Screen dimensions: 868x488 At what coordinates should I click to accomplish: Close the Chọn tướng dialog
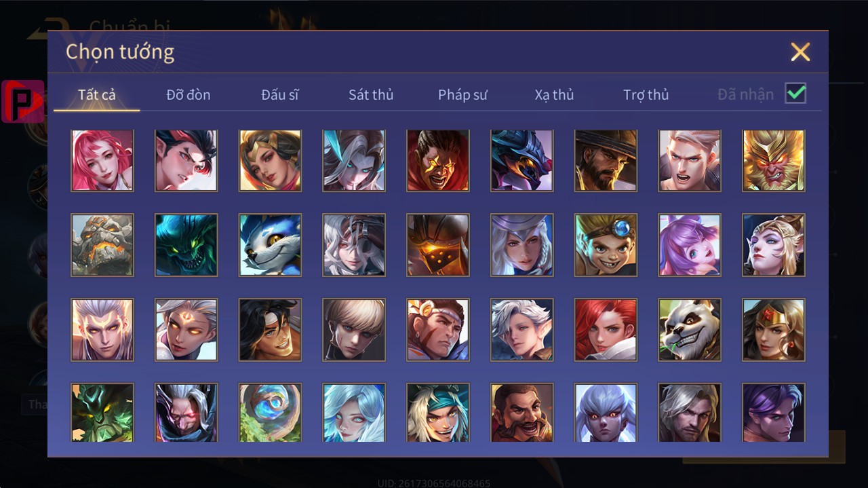pyautogui.click(x=800, y=52)
